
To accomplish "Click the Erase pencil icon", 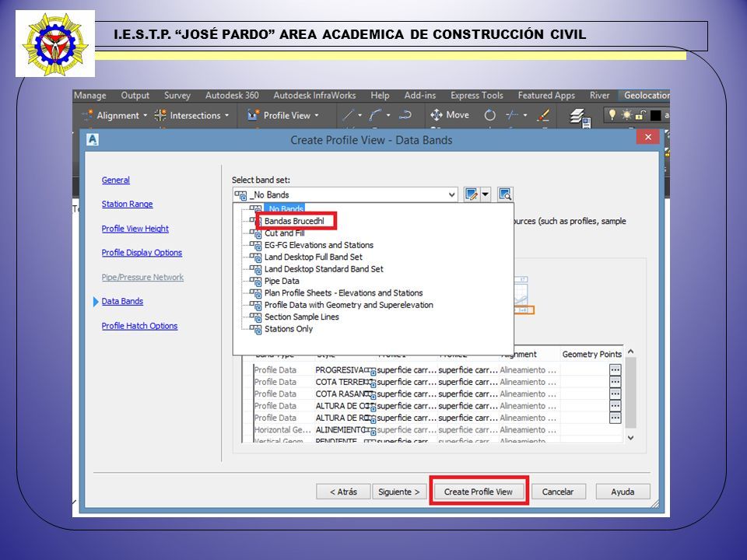I will pyautogui.click(x=544, y=115).
